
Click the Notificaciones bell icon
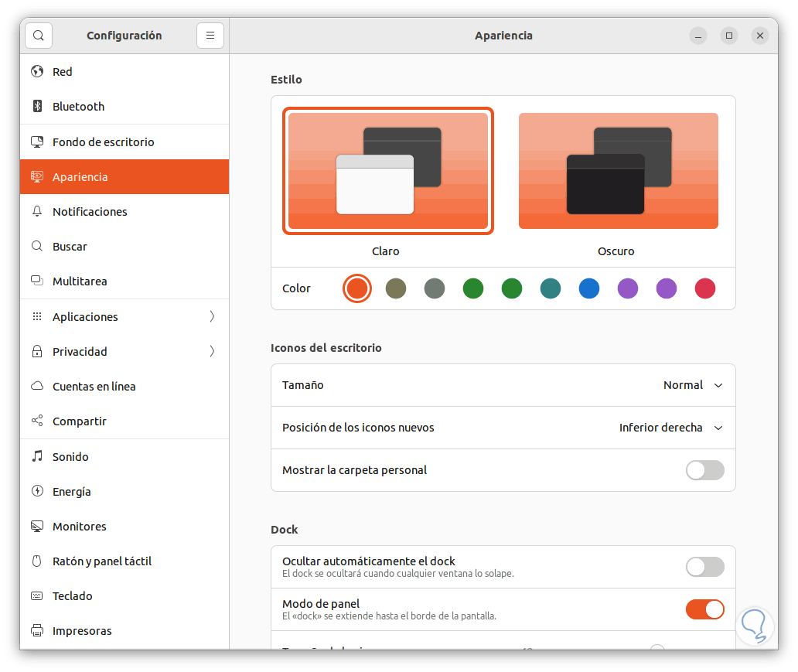37,211
